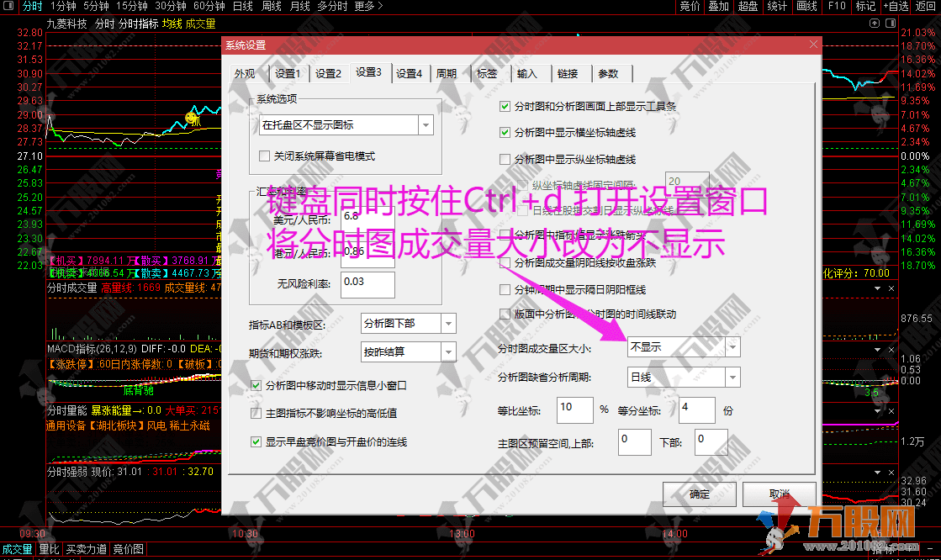Click the 竞价 toolbar button
This screenshot has width=941, height=560.
[x=690, y=6]
